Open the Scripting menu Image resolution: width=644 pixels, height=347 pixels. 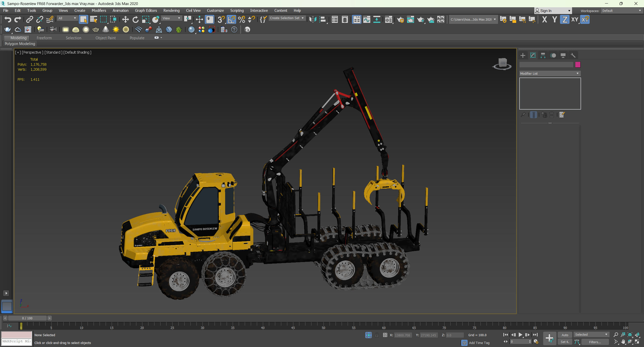pyautogui.click(x=237, y=11)
